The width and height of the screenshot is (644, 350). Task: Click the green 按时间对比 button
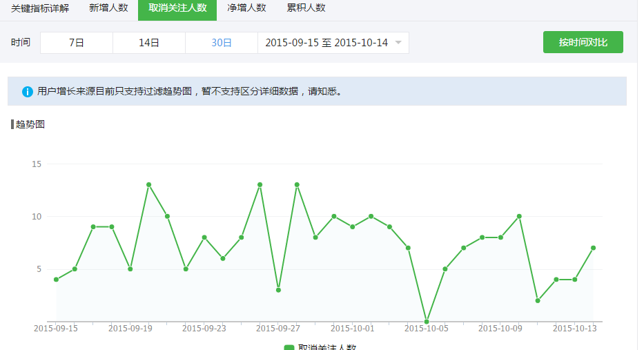[x=583, y=43]
